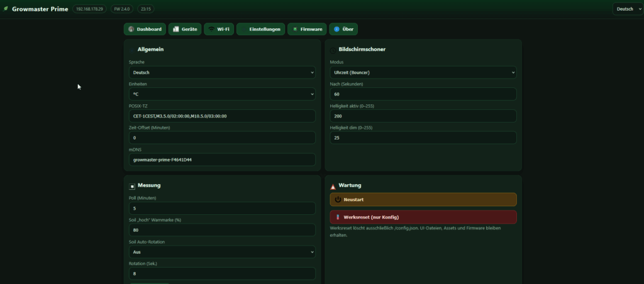Click the Rotation (Sek.) input field
Screen dimensions: 644x284
222,273
